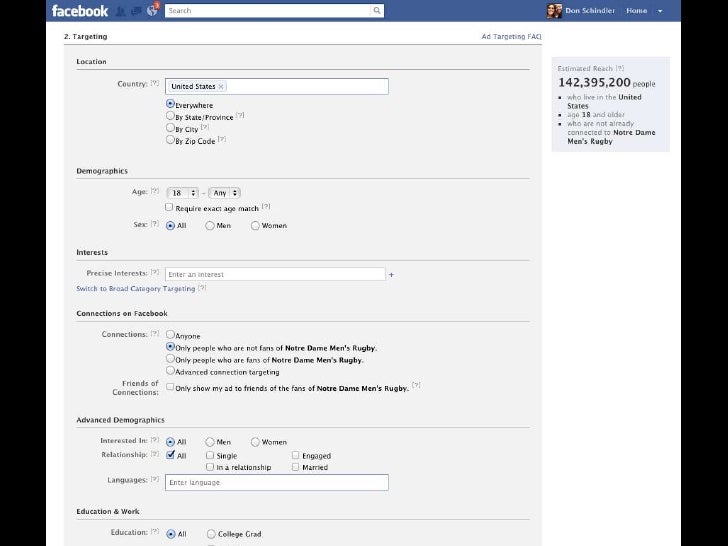Click the plus icon beside Precise Interests
728x546 pixels.
(x=391, y=275)
